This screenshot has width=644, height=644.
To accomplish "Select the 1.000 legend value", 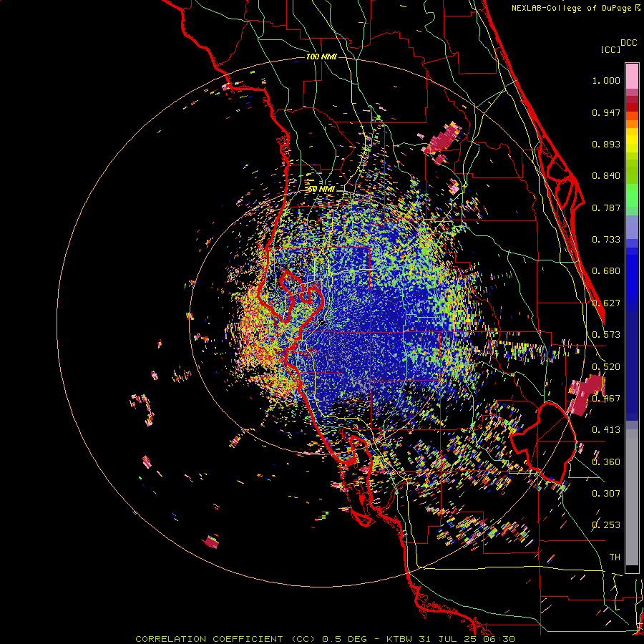I will [x=606, y=80].
